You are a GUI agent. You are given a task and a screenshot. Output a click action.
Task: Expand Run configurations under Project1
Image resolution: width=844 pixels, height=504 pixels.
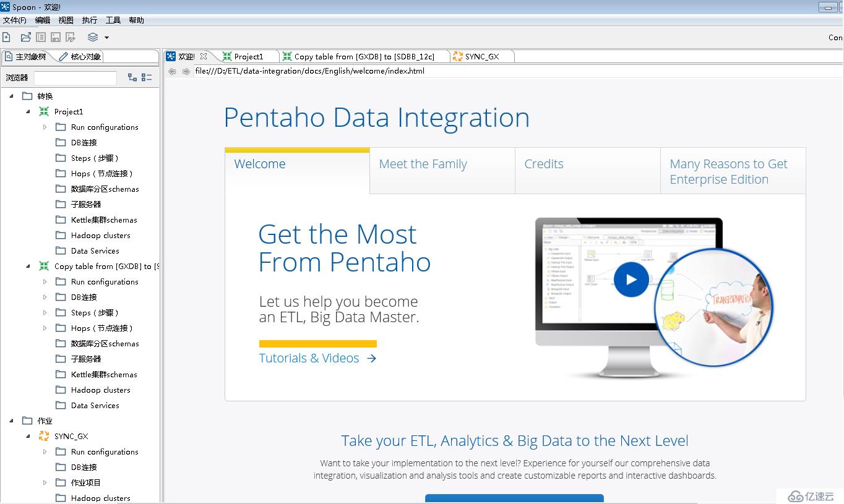tap(45, 127)
